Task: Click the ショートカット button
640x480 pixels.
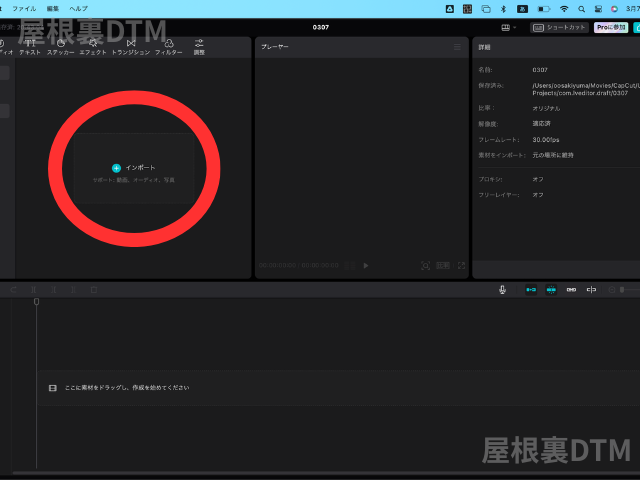Action: 559,28
